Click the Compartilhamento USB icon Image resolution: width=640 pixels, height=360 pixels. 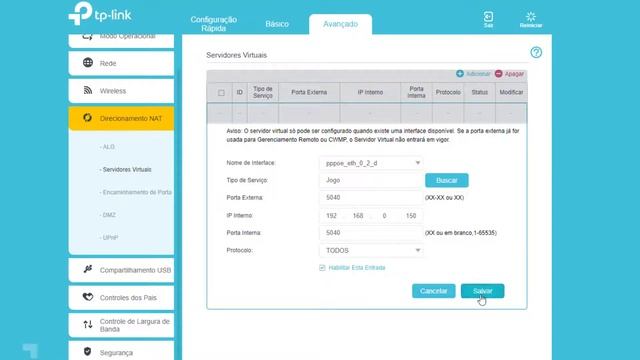[x=88, y=269]
